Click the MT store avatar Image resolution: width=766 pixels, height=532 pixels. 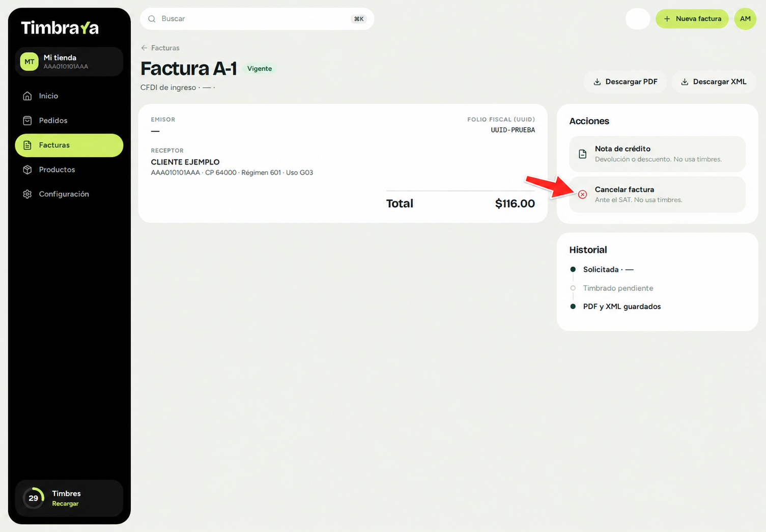point(29,62)
